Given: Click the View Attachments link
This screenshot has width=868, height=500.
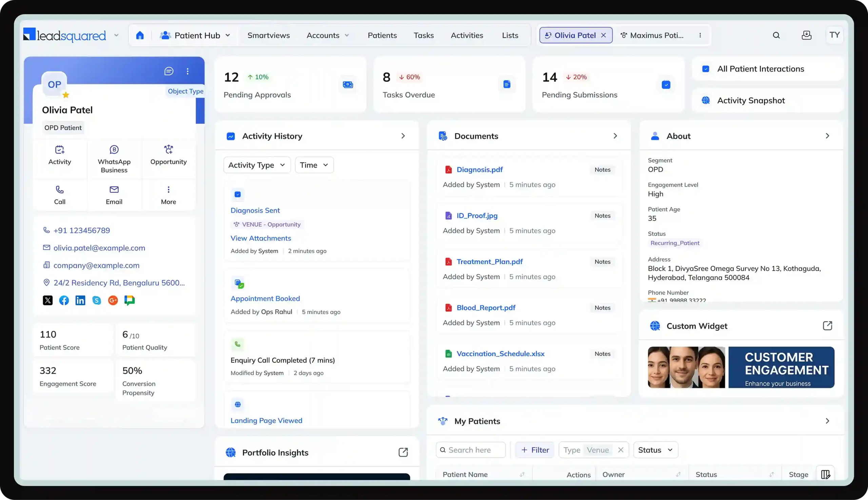Looking at the screenshot, I should 260,238.
